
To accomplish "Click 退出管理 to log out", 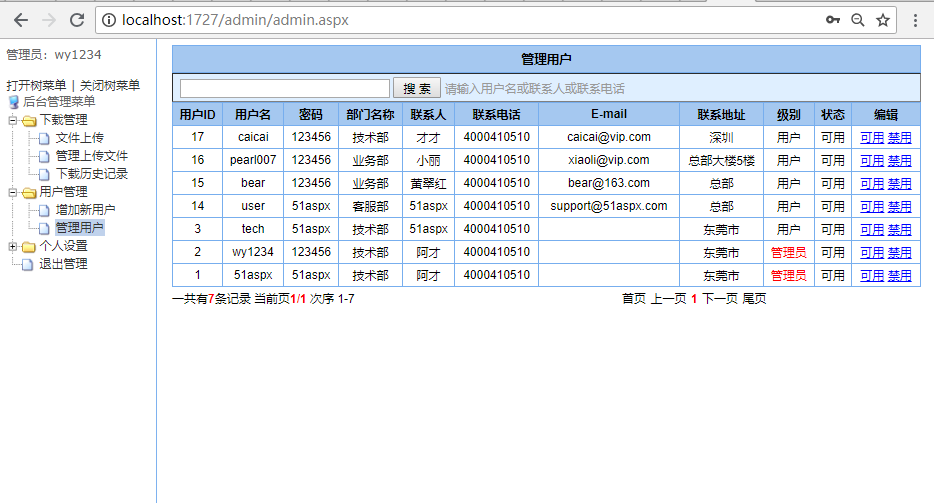I will tap(63, 263).
